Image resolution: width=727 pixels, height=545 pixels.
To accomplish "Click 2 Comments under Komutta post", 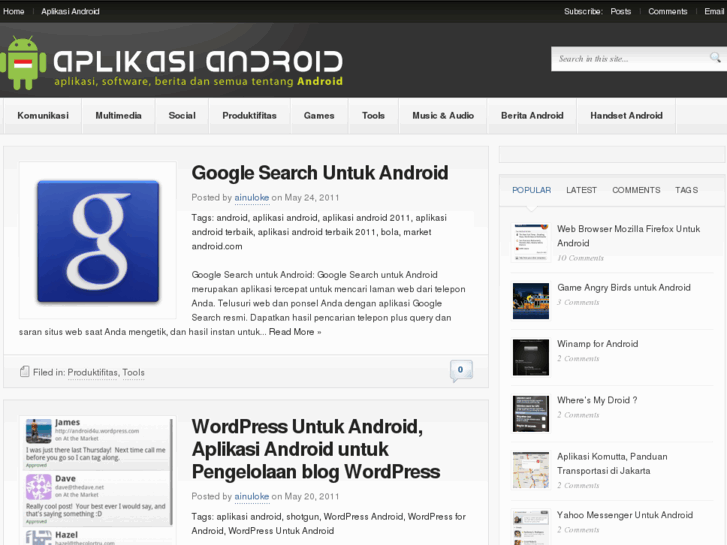I will point(578,486).
